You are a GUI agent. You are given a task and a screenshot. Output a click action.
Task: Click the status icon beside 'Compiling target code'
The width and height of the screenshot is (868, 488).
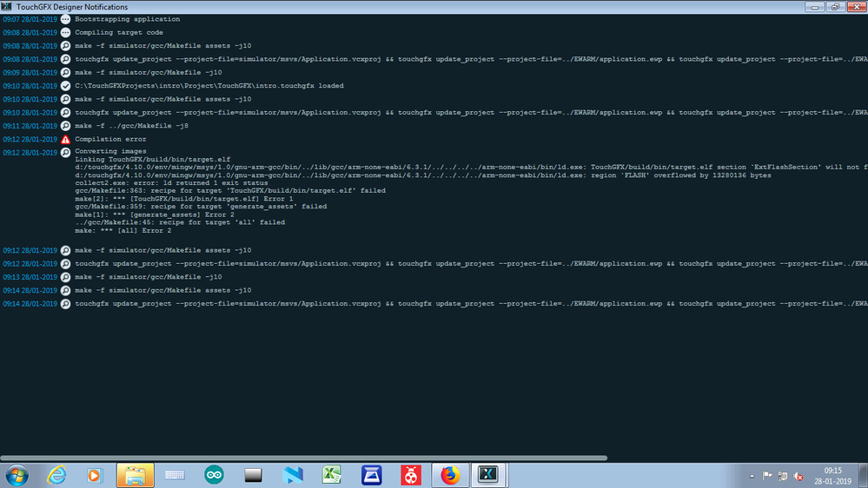65,33
